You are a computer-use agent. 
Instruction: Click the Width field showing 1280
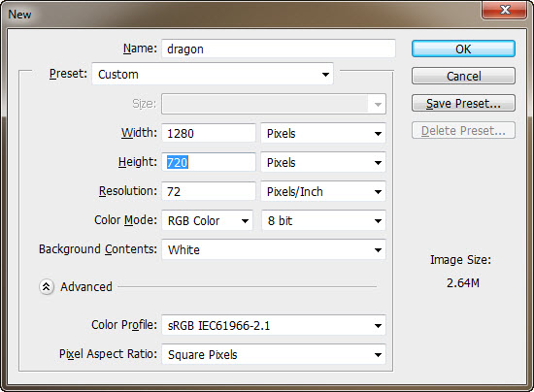(209, 133)
